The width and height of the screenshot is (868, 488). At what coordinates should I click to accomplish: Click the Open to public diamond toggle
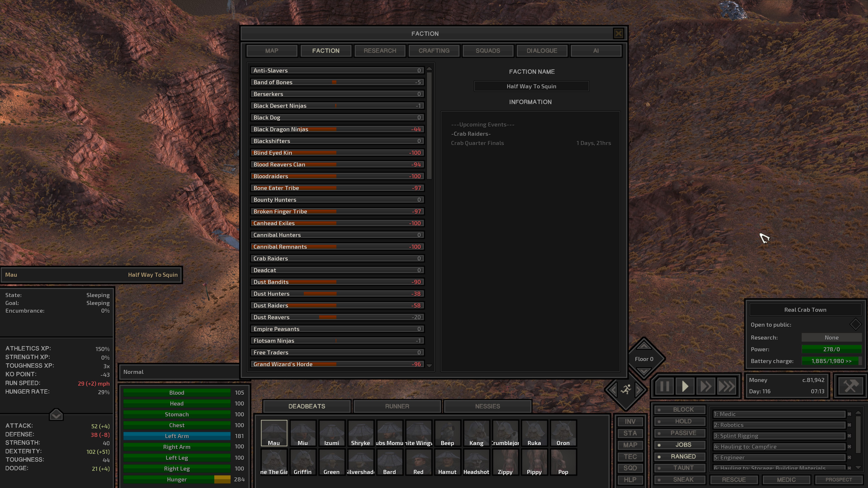coord(855,325)
